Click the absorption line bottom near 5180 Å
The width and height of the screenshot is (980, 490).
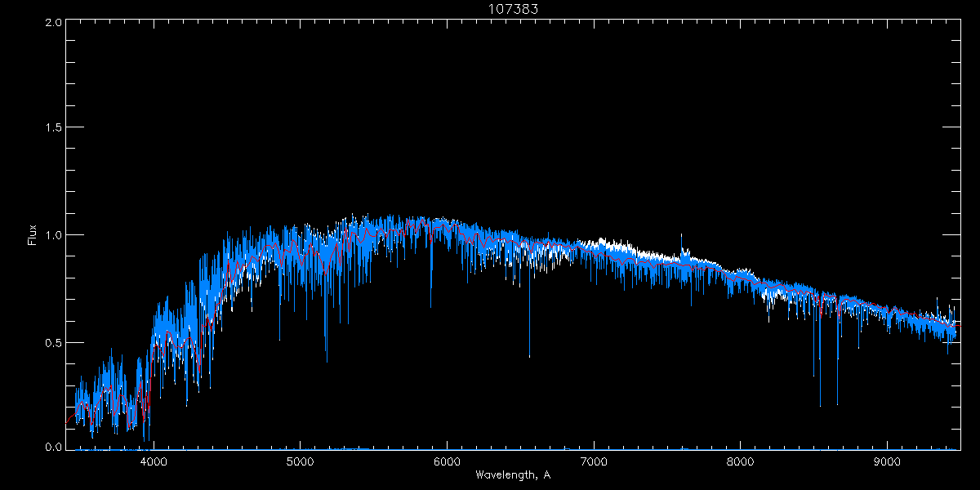[327, 360]
